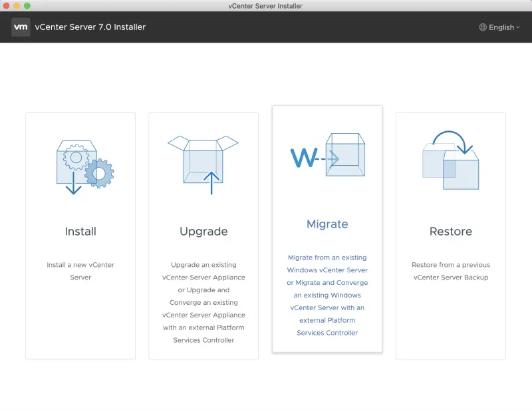Screen dimensions: 532x412
Task: Click 'Install a new vCenter Server' text
Action: (80, 271)
